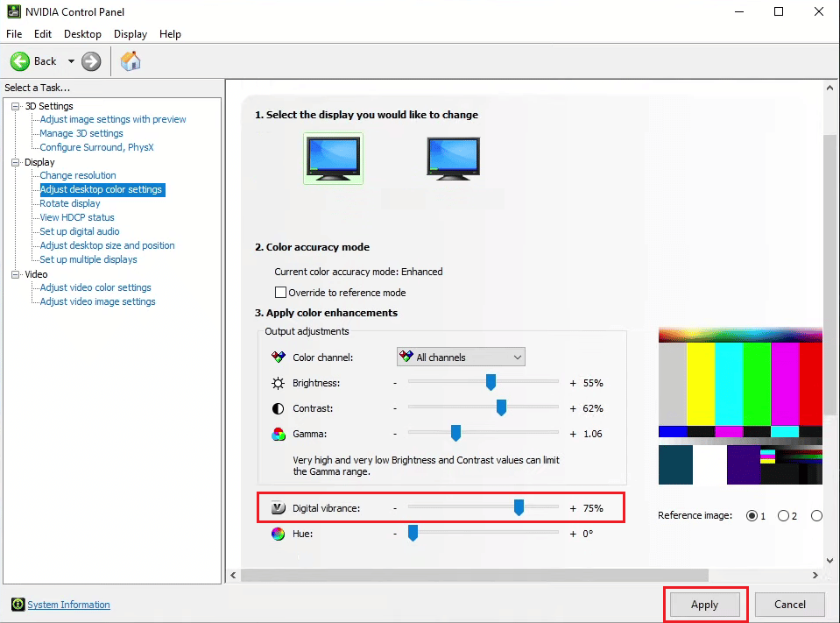Select Reference image option 2
The height and width of the screenshot is (623, 840).
(x=783, y=516)
